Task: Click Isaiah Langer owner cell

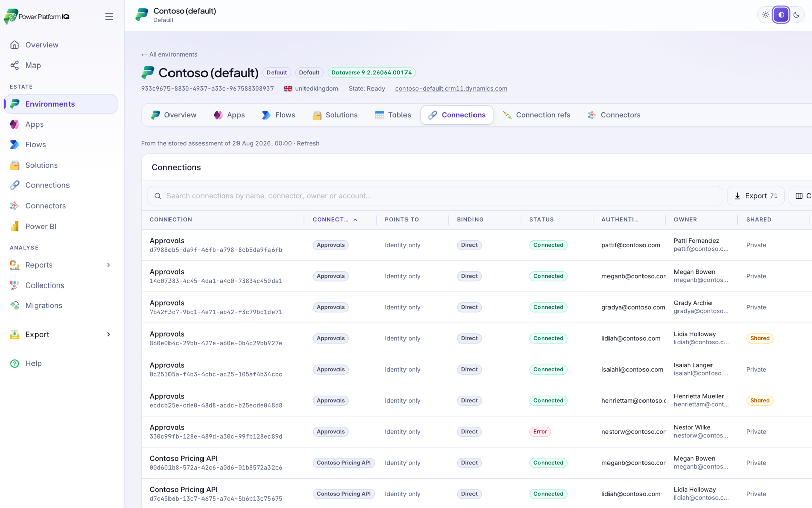Action: 701,369
